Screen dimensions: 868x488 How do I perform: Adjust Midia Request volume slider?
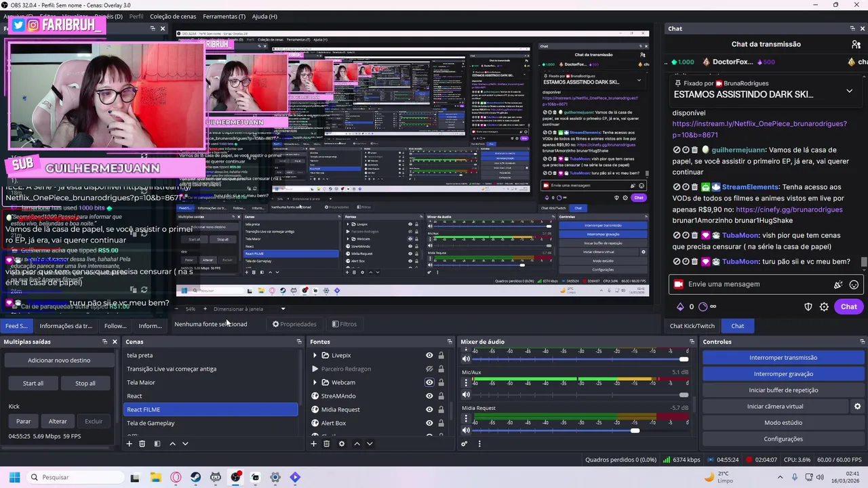pyautogui.click(x=635, y=430)
